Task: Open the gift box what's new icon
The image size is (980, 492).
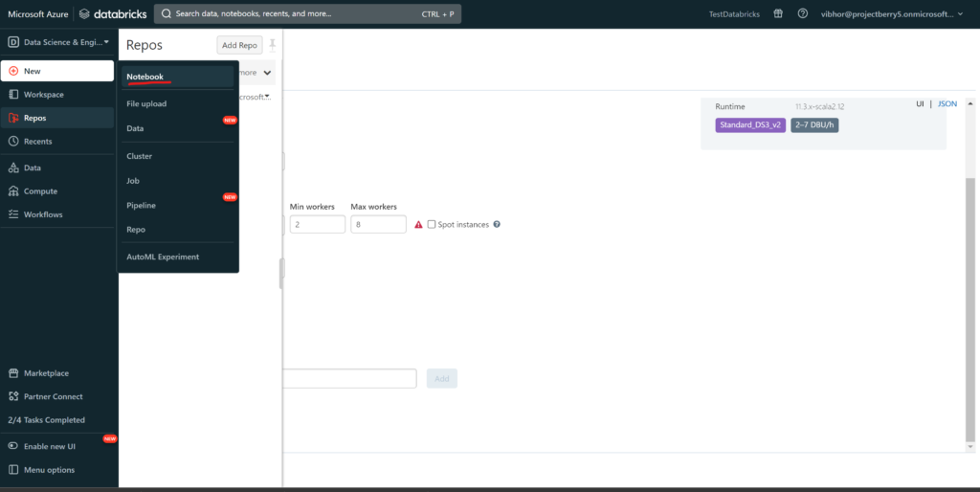Action: coord(778,13)
